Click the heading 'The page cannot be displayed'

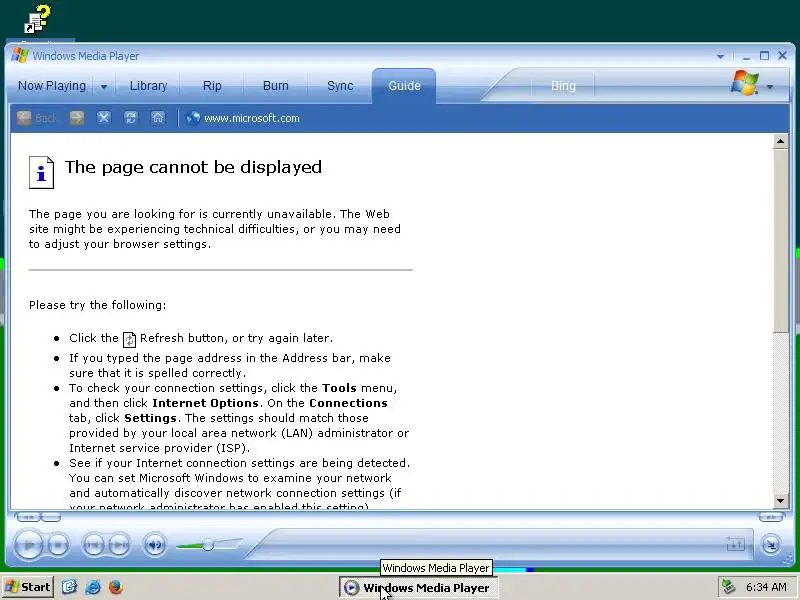tap(193, 167)
